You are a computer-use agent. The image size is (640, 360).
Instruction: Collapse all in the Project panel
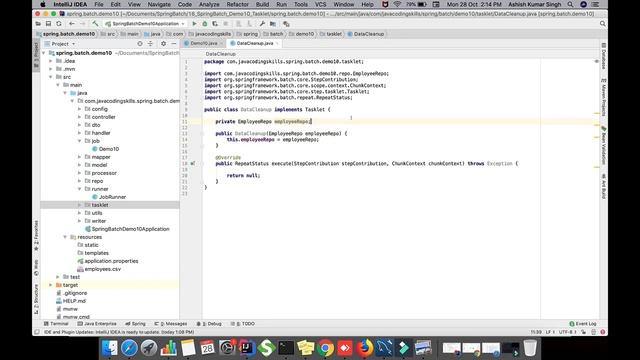coord(150,44)
